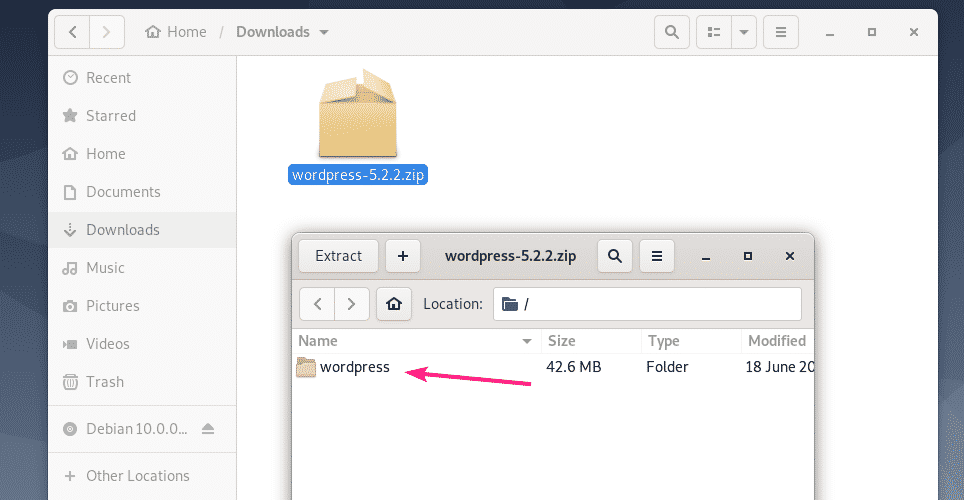964x500 pixels.
Task: Select wordpress folder in archive
Action: click(355, 367)
